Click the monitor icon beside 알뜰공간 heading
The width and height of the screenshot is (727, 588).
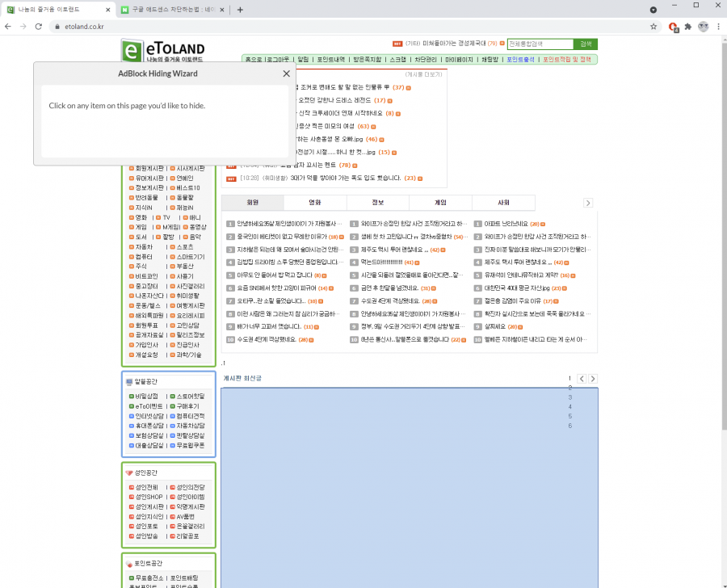click(129, 382)
